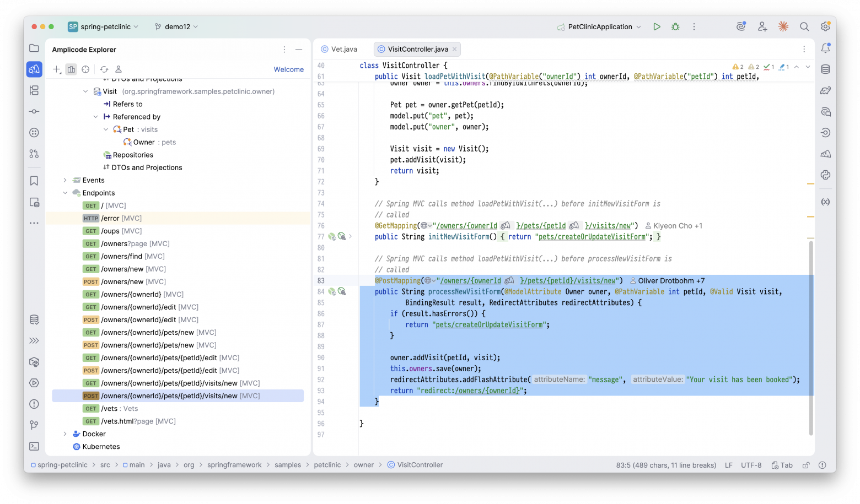860x504 pixels.
Task: Open the Pull Requests tool window icon
Action: click(x=34, y=154)
